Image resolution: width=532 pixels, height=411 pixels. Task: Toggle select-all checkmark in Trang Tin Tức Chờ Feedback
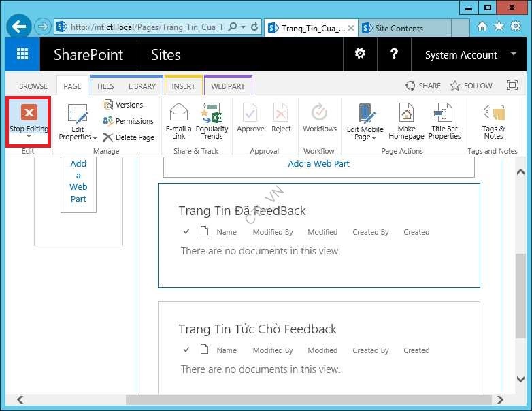pyautogui.click(x=186, y=350)
